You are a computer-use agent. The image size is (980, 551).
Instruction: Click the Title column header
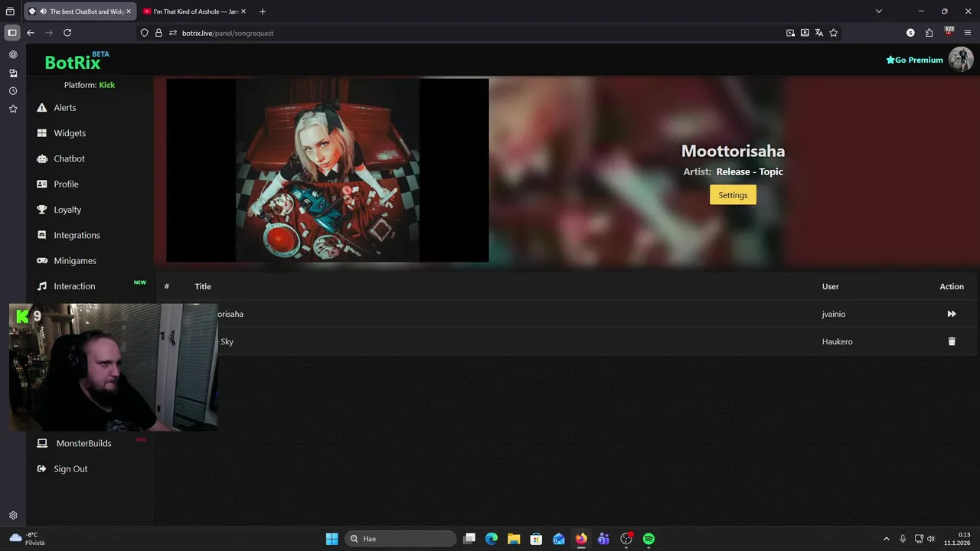[203, 286]
